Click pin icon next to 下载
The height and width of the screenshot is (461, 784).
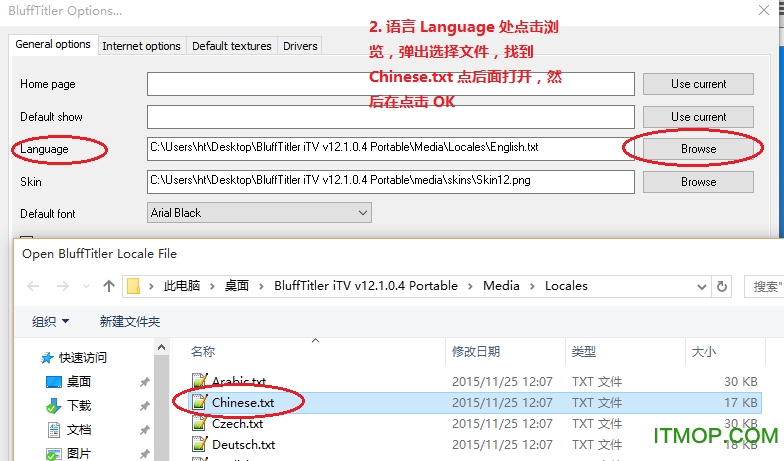[x=144, y=406]
